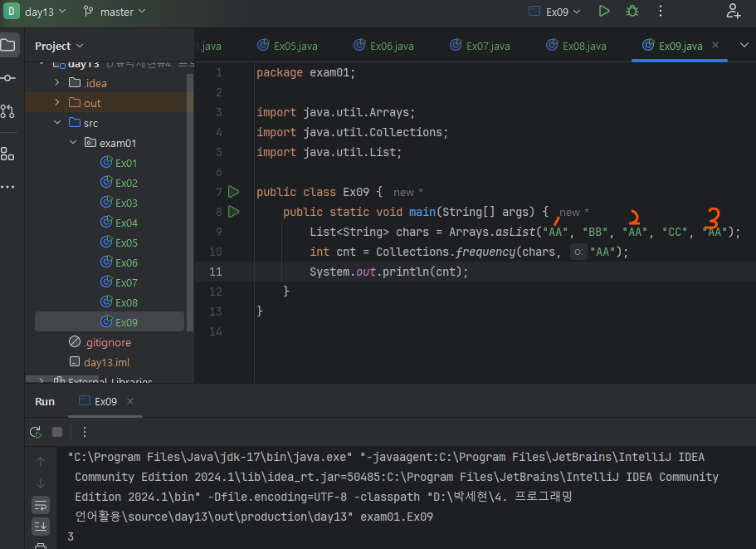
Task: Open Ex05 file in project tree
Action: click(126, 243)
